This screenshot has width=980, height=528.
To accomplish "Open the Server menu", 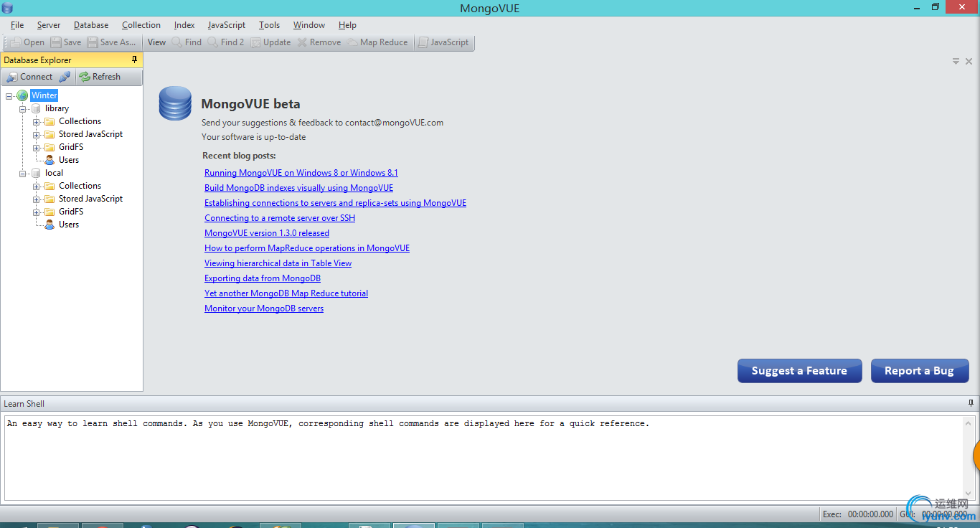I will click(x=49, y=25).
